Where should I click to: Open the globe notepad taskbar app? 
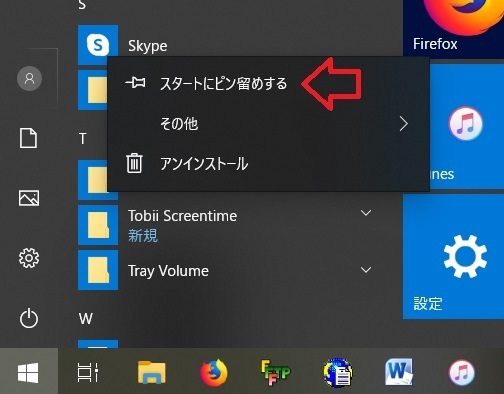pos(338,372)
